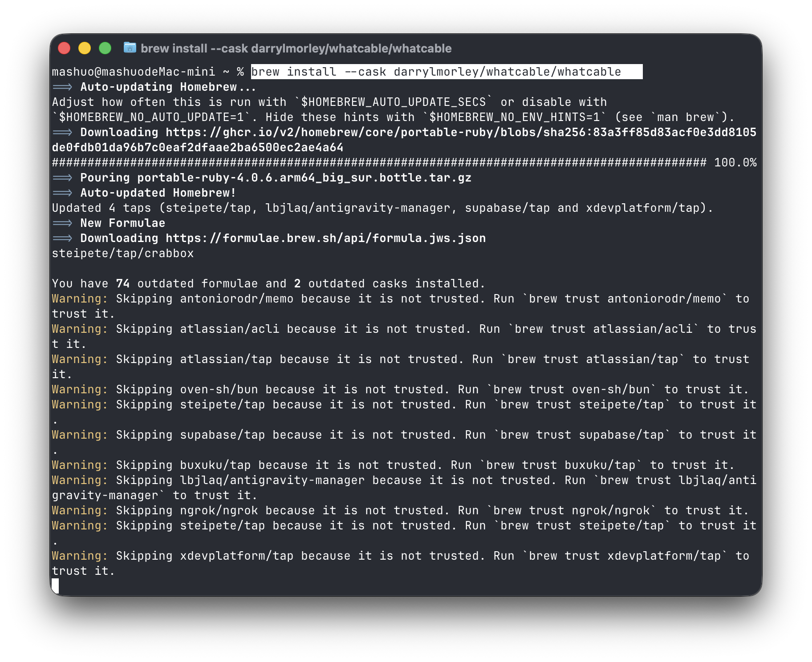The image size is (812, 662).
Task: Click the 'Updated 4 taps' line
Action: (383, 208)
